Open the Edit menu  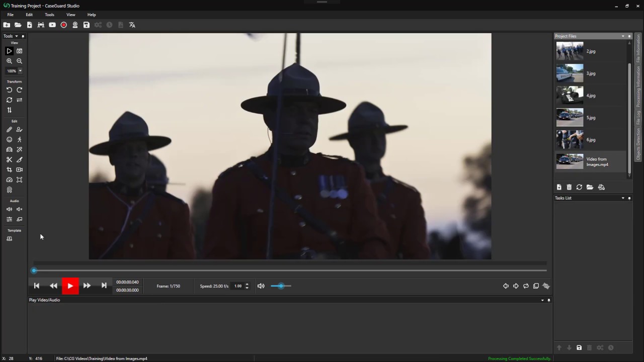coord(29,15)
